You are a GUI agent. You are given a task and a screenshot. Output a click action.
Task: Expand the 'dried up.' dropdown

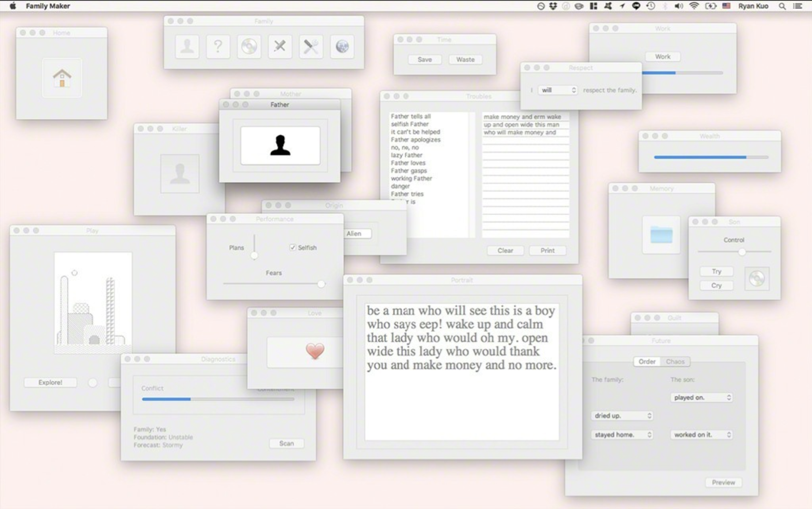pyautogui.click(x=621, y=416)
